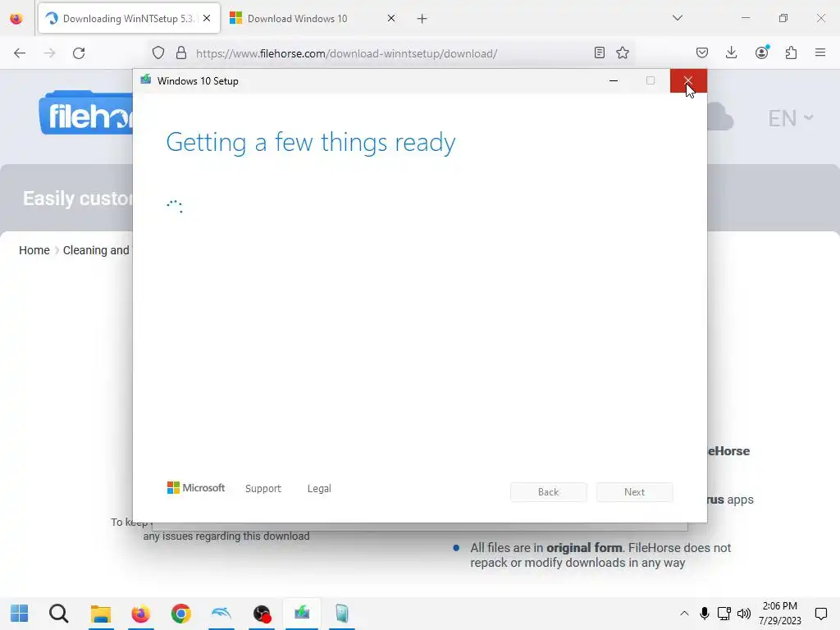Click the Next button in setup

634,492
